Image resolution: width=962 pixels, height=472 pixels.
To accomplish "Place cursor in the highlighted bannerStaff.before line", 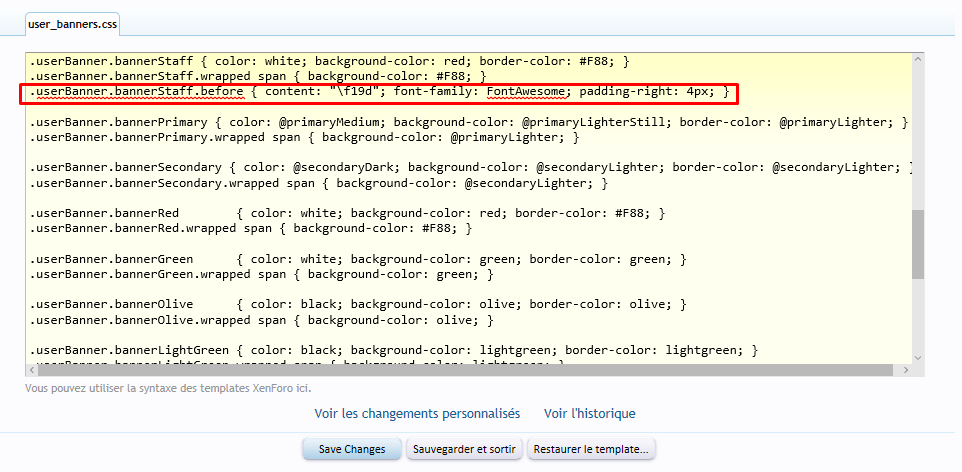I will [380, 93].
